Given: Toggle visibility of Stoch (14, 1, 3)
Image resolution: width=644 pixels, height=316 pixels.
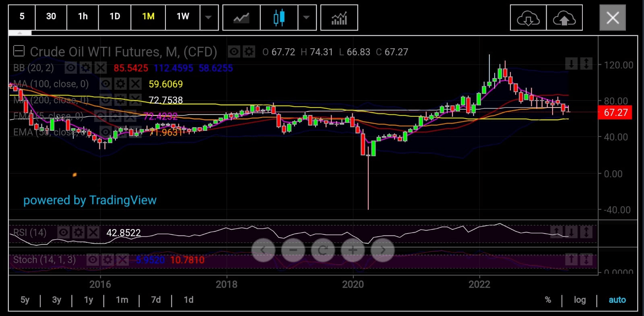Looking at the screenshot, I should (93, 260).
